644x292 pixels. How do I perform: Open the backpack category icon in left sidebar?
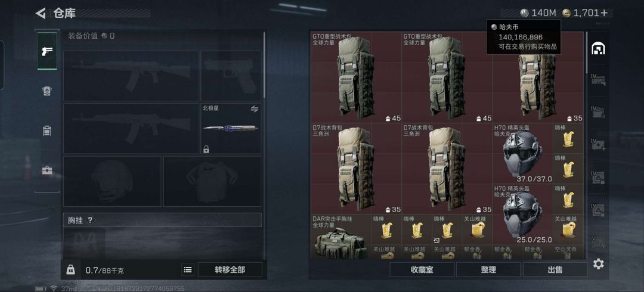tap(47, 131)
